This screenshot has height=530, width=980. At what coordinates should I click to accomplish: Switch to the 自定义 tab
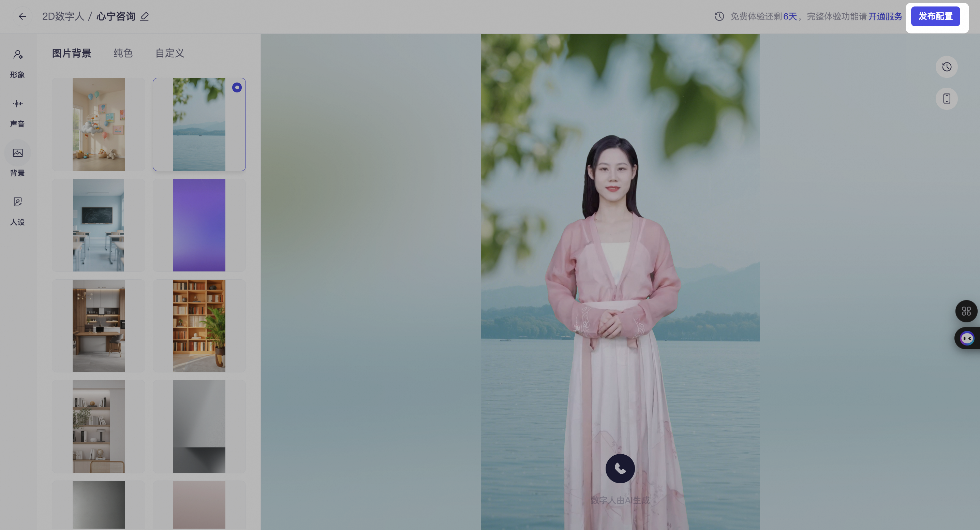coord(170,53)
